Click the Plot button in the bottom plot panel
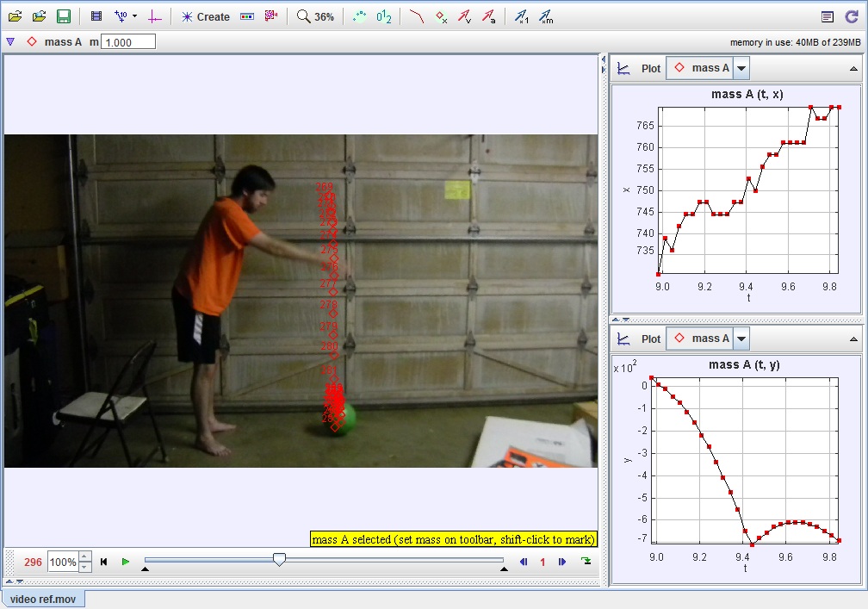 651,339
